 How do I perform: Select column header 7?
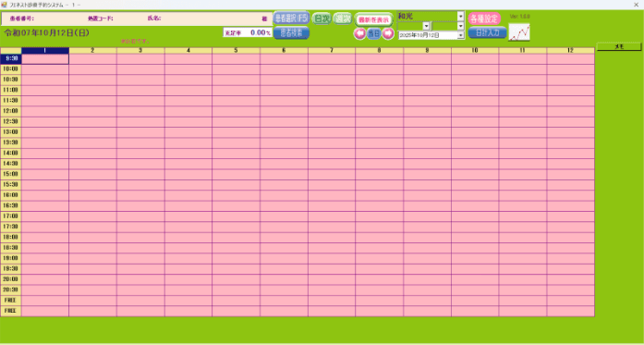click(332, 51)
